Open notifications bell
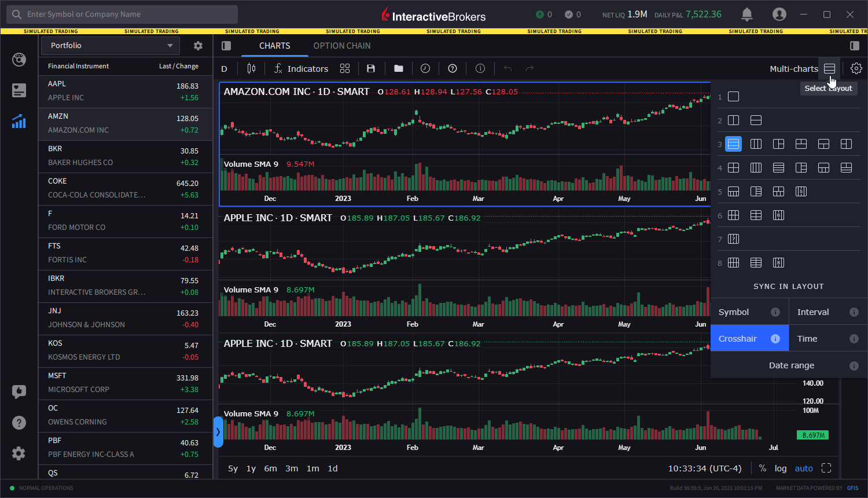 747,14
